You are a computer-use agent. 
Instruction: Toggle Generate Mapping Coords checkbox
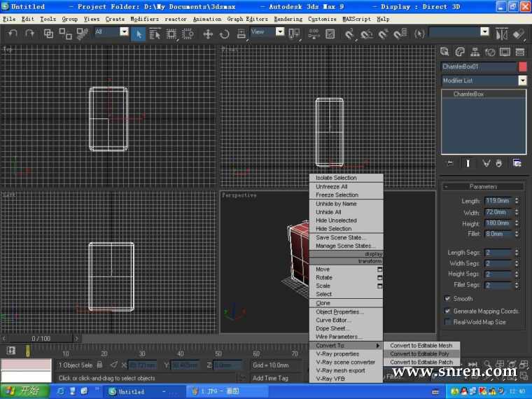[x=447, y=311]
